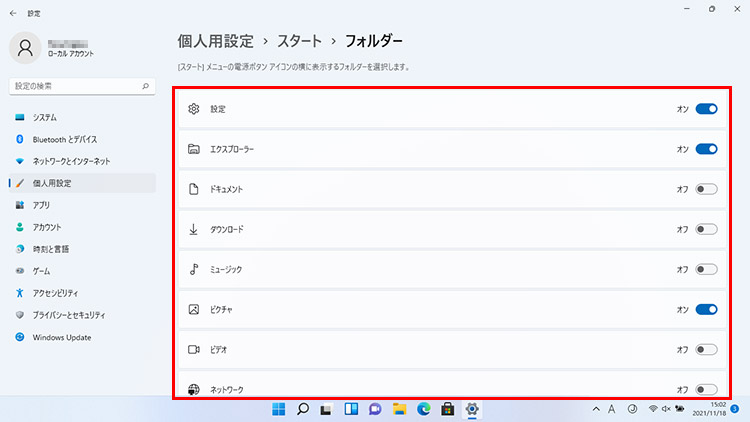The height and width of the screenshot is (422, 750).
Task: Navigate to 個人用設定 in the breadcrumb
Action: (213, 41)
